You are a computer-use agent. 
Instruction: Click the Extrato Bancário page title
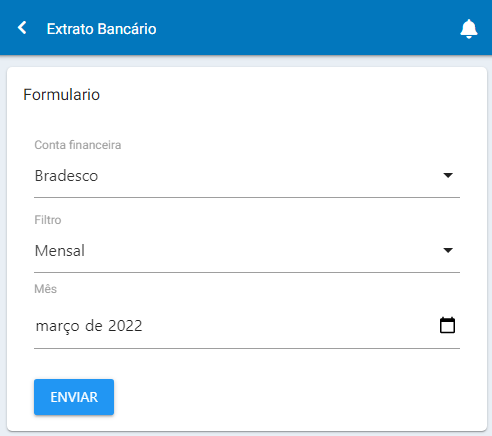(101, 29)
